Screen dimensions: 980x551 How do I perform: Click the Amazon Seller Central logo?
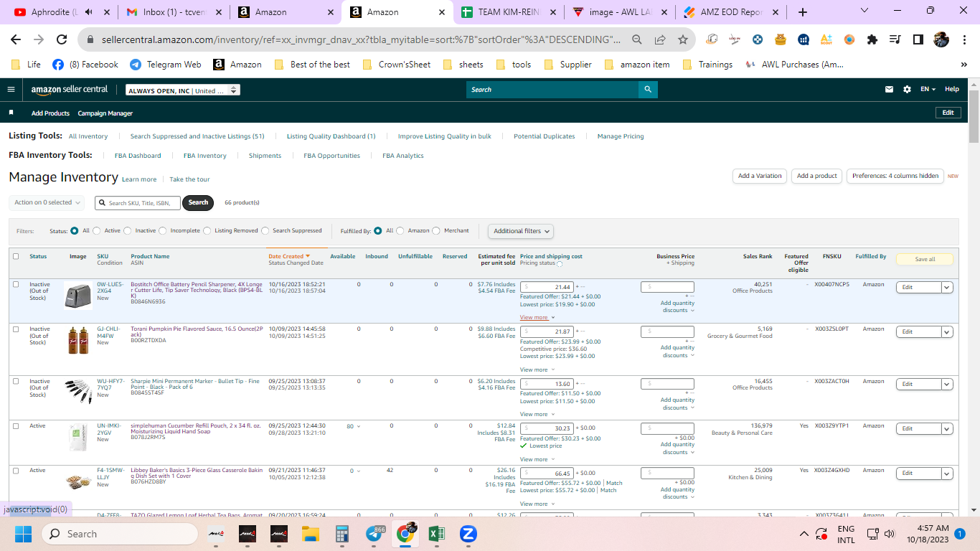tap(70, 90)
